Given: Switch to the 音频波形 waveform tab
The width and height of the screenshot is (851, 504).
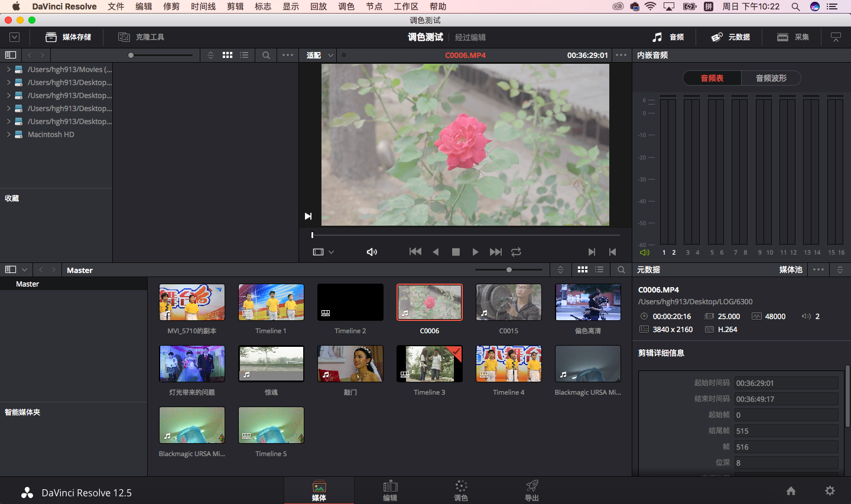Looking at the screenshot, I should (771, 78).
